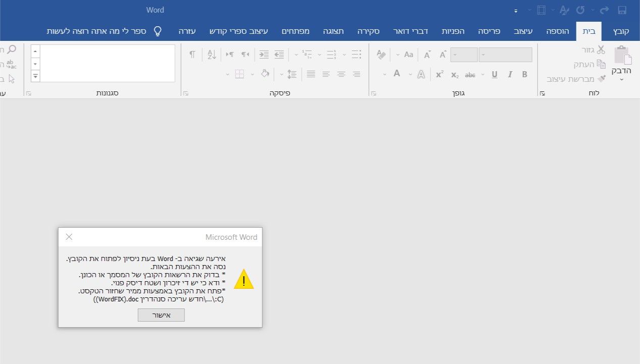Click Right-to-Left text direction icon
This screenshot has width=640, height=364.
(x=245, y=55)
